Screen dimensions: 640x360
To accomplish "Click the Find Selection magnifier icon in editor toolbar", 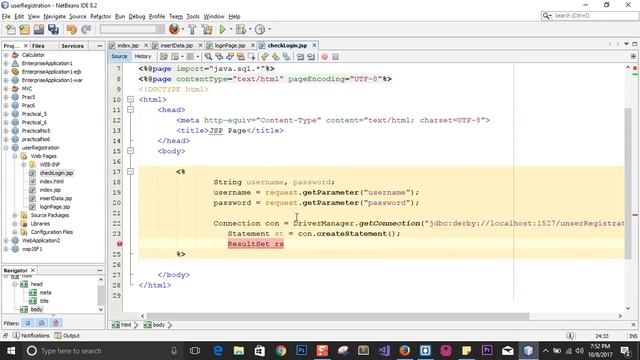I will [209, 57].
